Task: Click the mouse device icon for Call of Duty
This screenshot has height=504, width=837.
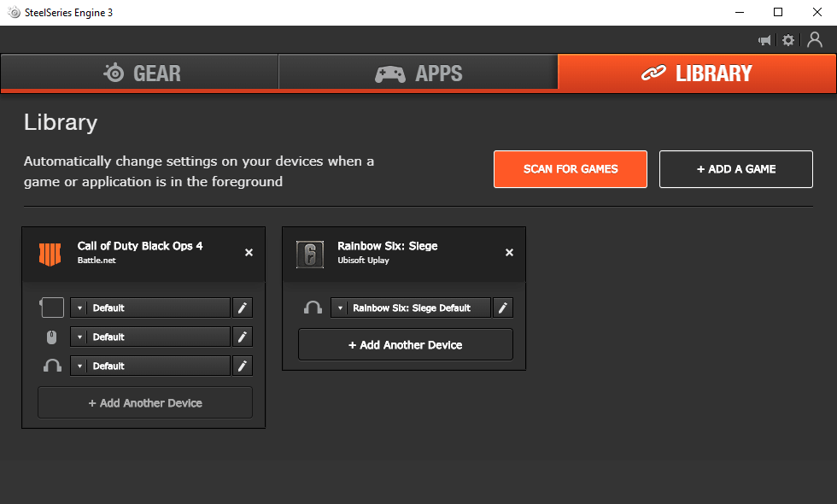Action: (x=52, y=337)
